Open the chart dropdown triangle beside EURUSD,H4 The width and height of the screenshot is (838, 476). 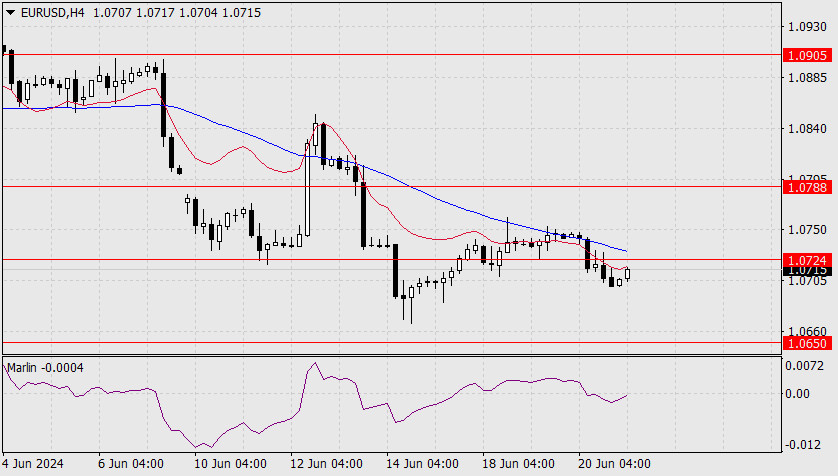coord(11,12)
